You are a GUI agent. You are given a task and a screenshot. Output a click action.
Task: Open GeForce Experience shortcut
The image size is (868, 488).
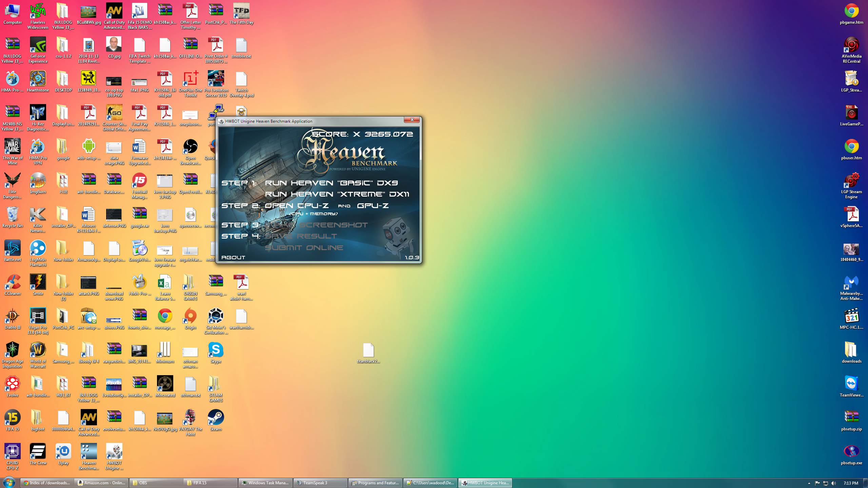(38, 50)
